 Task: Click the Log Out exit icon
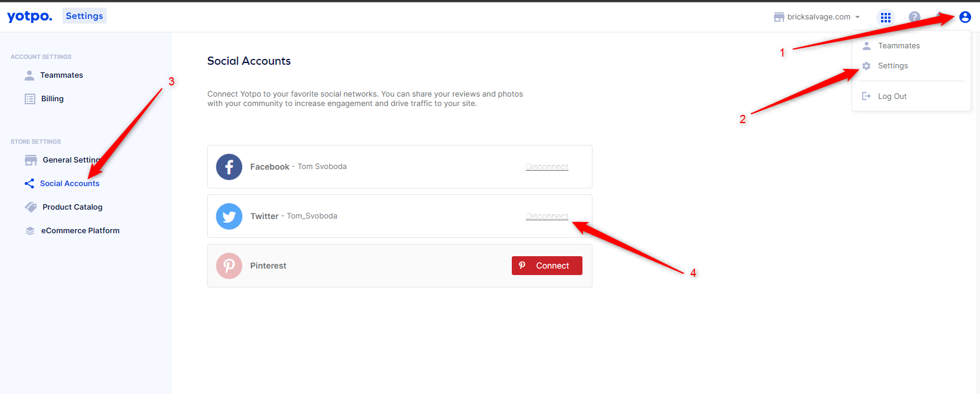pyautogui.click(x=866, y=96)
